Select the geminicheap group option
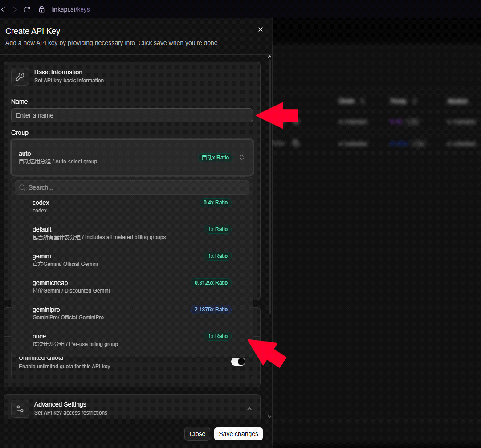Screen dimensions: 481x448 point(132,286)
